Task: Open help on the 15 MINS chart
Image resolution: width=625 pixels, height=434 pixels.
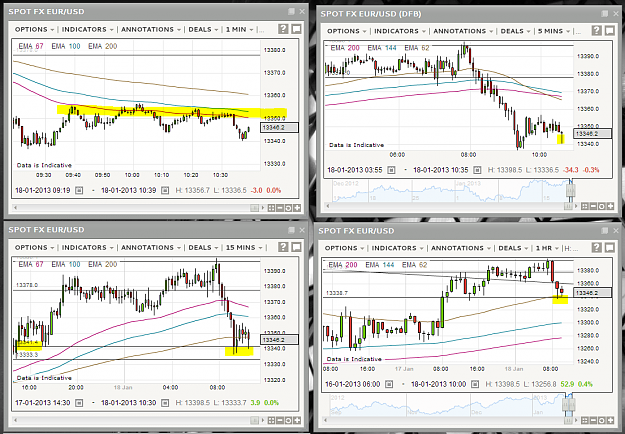Action: point(283,247)
